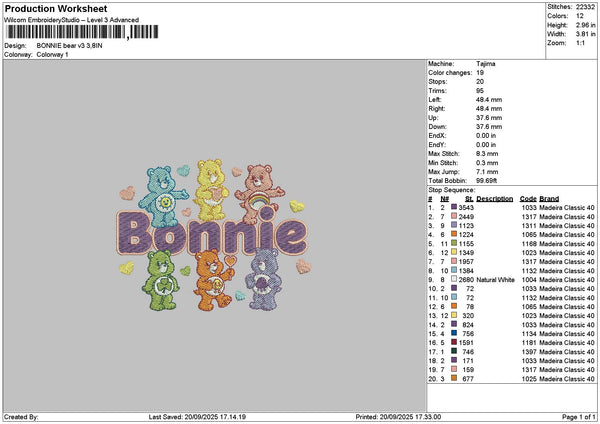This screenshot has width=600, height=424.
Task: Select the Trims value '95'
Action: [x=480, y=91]
